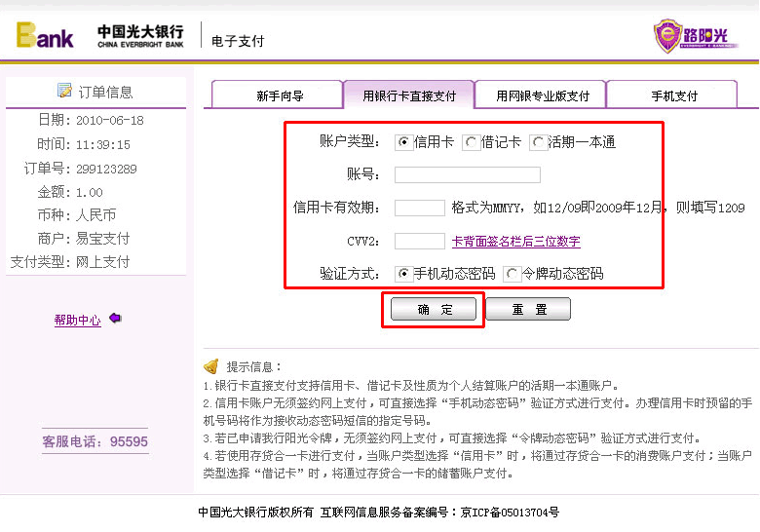
Task: Click the 确定 confirm button
Action: 434,309
